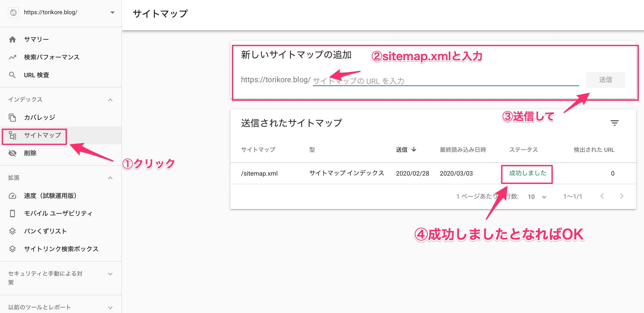Click the speed gauge icon

12,196
